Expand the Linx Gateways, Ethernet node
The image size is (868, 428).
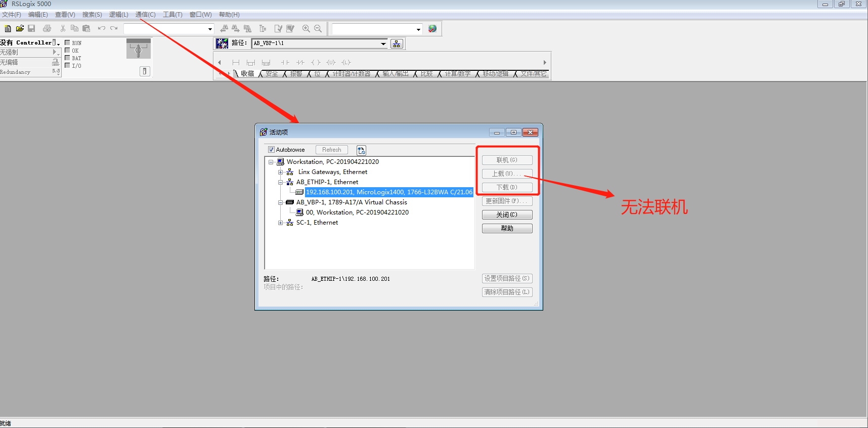click(x=281, y=172)
